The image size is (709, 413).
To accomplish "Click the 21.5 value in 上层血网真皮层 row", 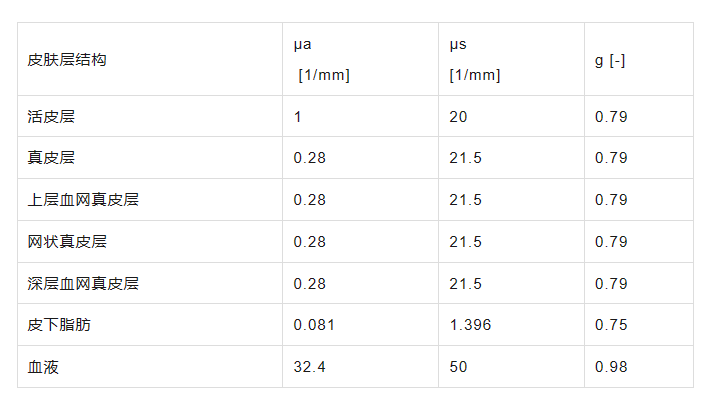I will point(465,200).
